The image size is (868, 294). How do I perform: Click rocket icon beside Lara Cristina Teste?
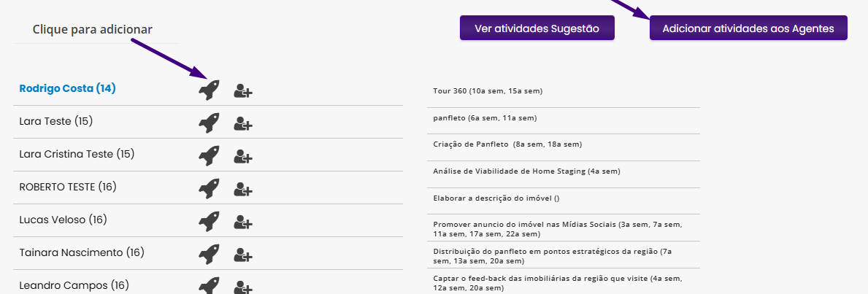[x=209, y=155]
